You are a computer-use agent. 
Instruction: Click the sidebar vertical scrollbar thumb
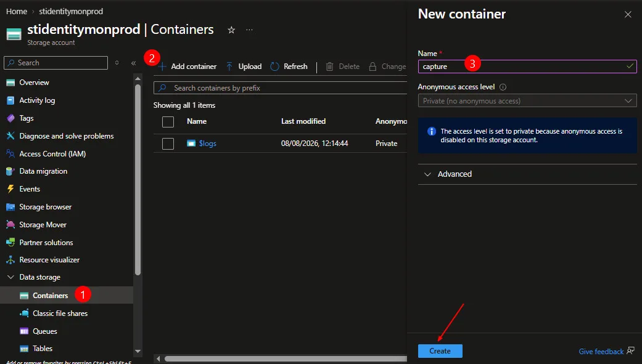138,180
